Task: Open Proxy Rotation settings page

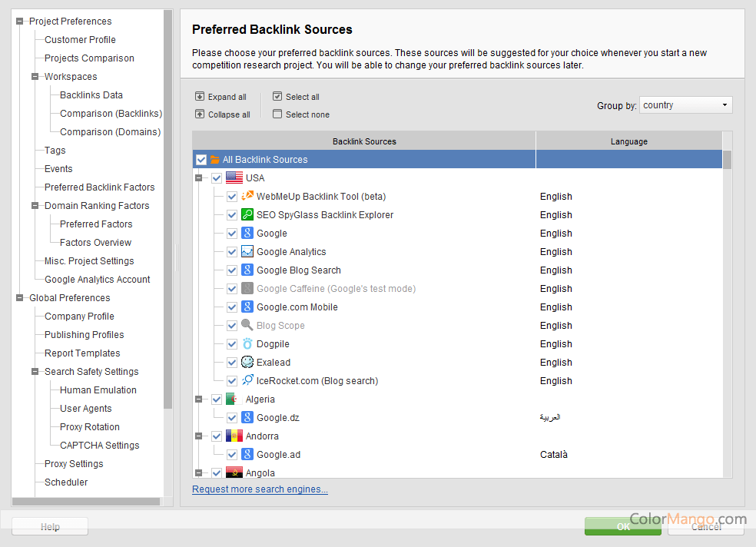Action: click(x=89, y=427)
